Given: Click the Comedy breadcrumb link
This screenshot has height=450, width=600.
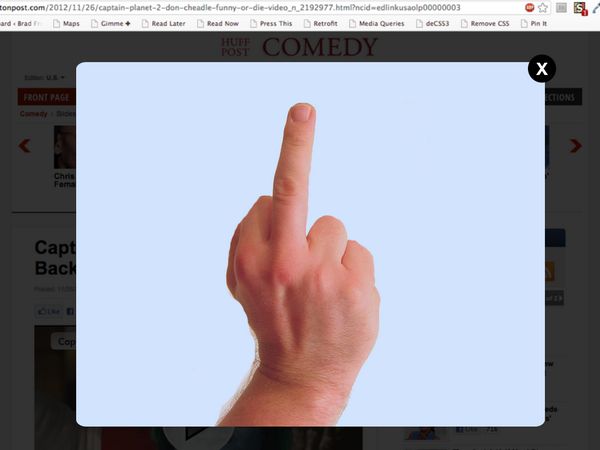Looking at the screenshot, I should [33, 114].
